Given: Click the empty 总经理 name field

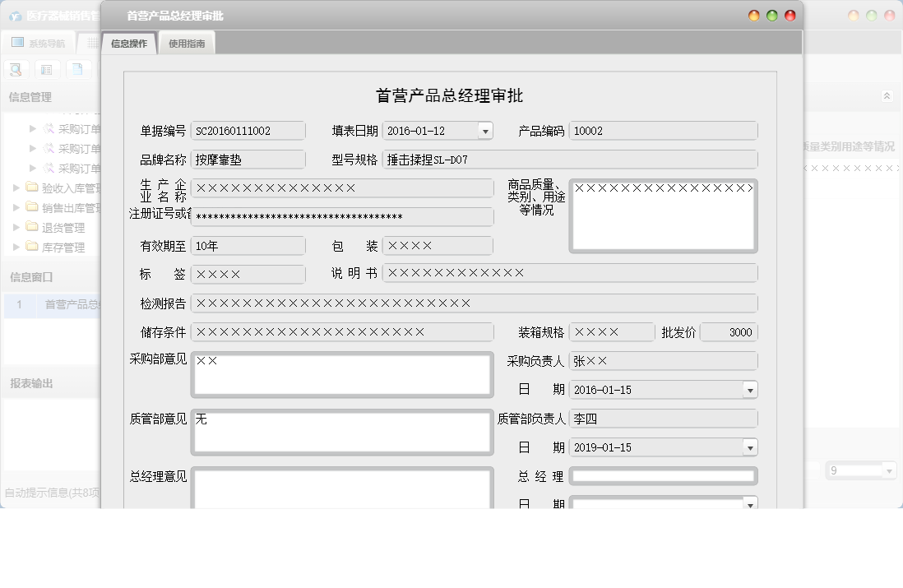Looking at the screenshot, I should click(663, 476).
